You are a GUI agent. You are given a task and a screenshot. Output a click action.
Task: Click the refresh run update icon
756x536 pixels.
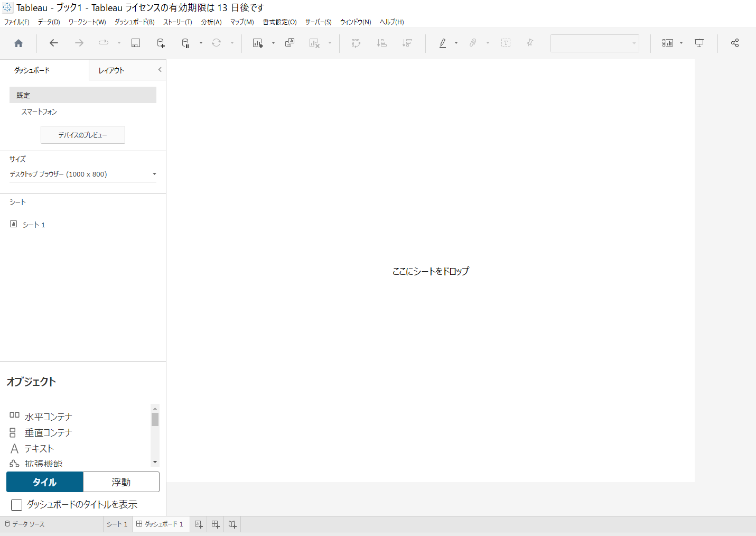pos(216,43)
